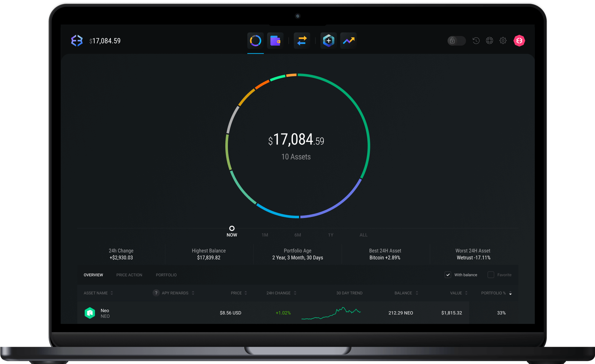Click the 10 Assets label in chart

(296, 157)
